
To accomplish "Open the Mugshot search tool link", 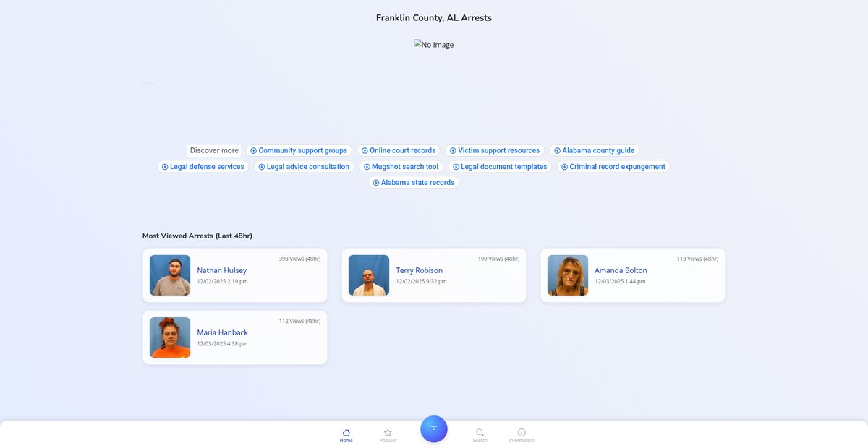I will (401, 166).
